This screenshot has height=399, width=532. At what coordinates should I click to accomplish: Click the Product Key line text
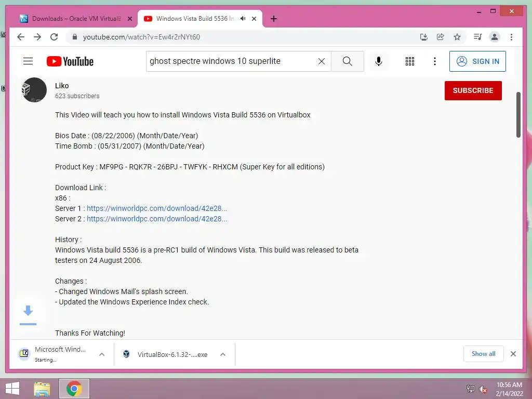click(190, 167)
